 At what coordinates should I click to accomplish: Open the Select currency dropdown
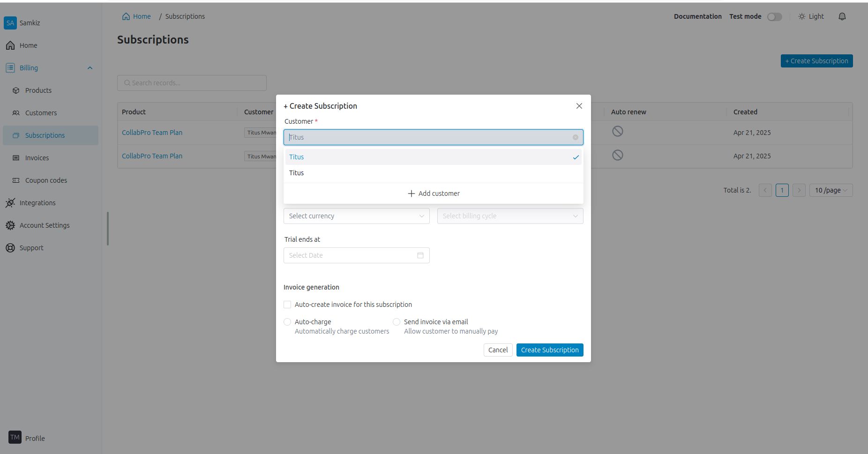point(356,216)
